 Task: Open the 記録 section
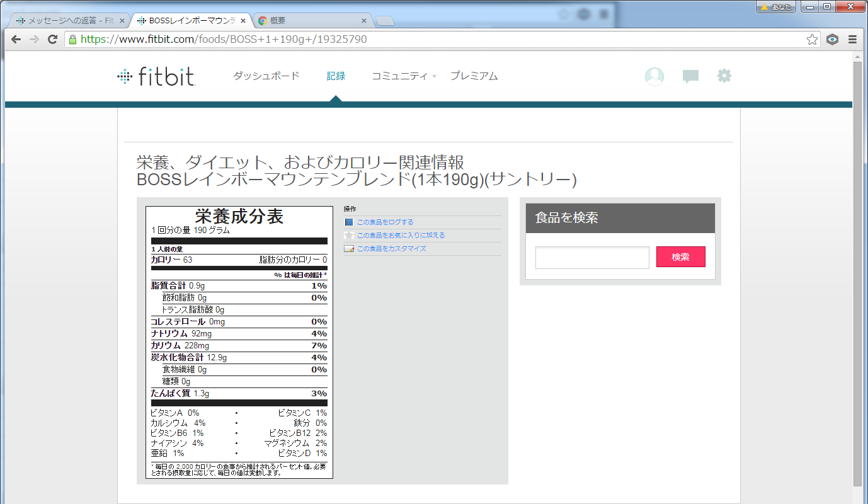336,76
